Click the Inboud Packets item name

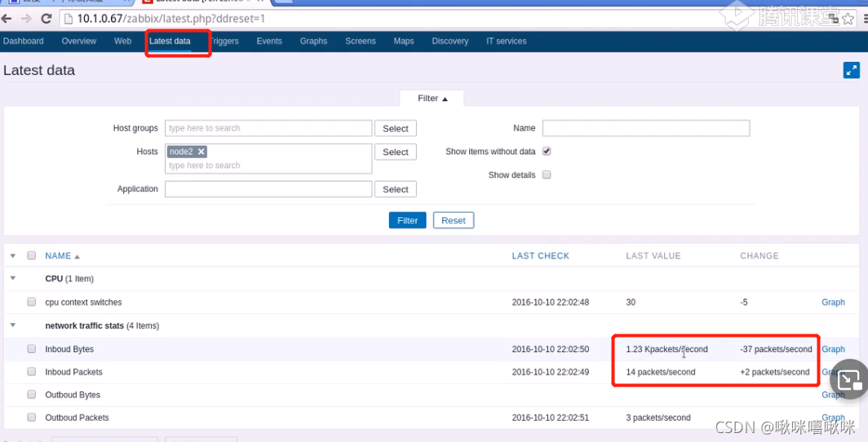click(73, 372)
